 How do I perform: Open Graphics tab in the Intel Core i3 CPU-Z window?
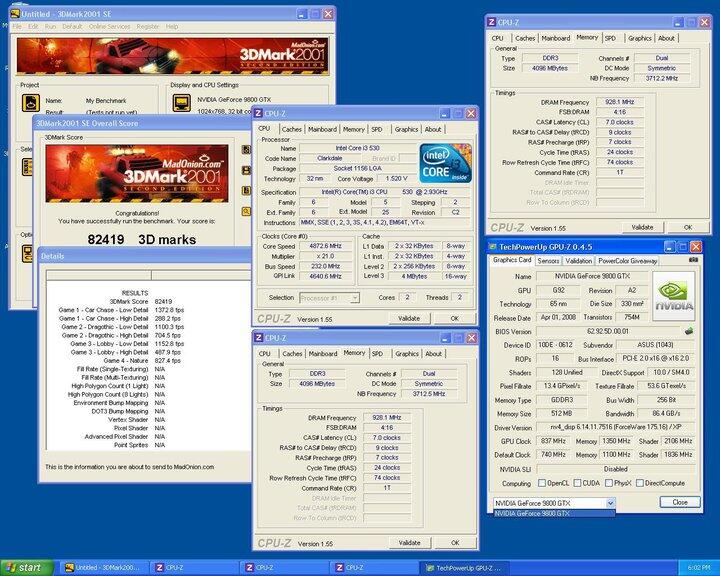[x=406, y=130]
